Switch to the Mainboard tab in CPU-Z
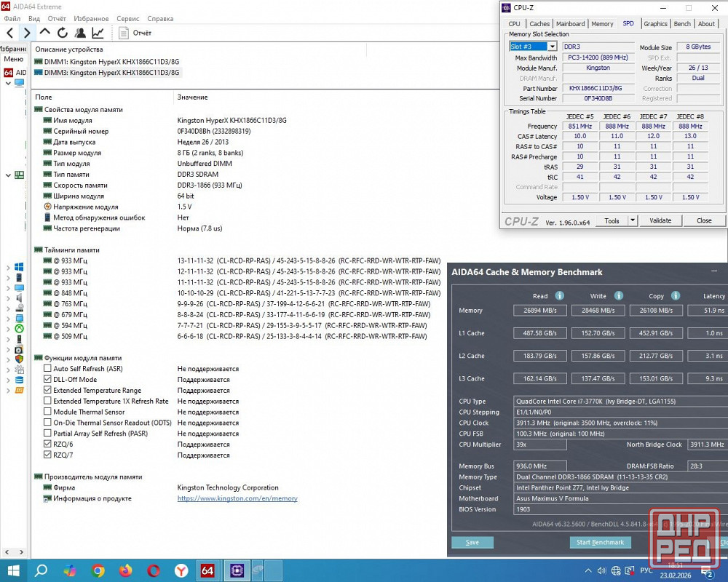Viewport: 728px width, 582px height. coord(570,24)
